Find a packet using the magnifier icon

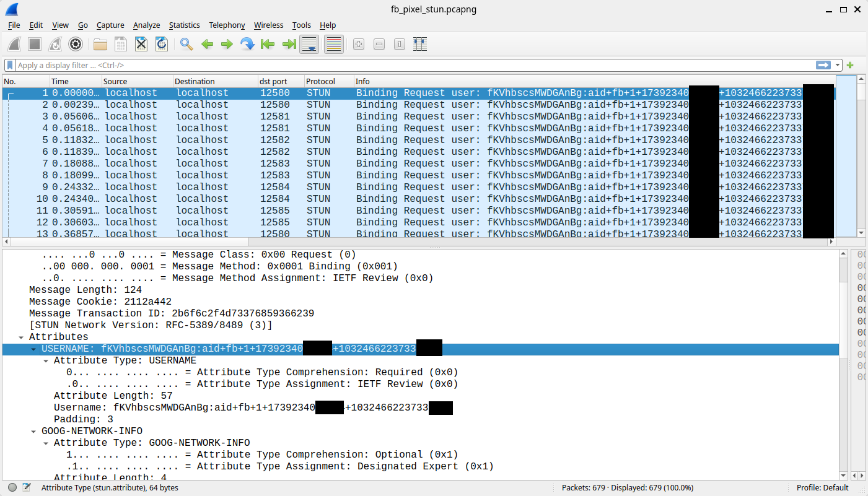(185, 44)
